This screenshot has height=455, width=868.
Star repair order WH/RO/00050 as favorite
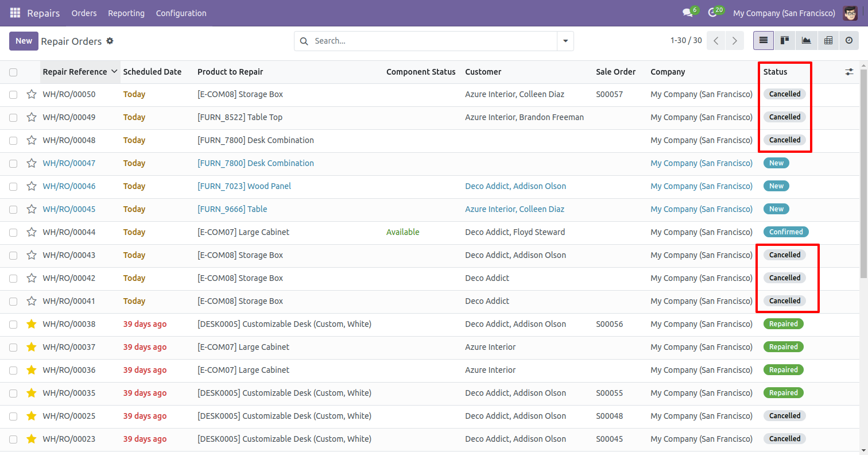[x=32, y=94]
